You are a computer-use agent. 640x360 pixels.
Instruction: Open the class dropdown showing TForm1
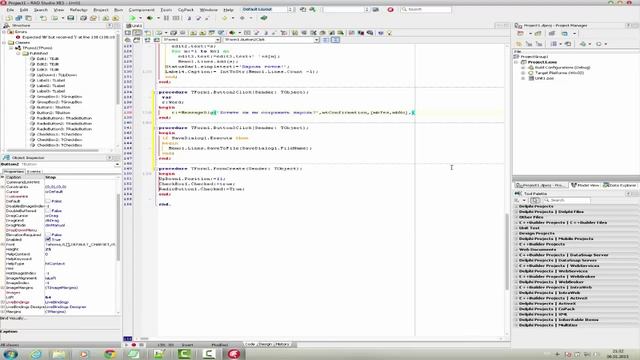[218, 40]
